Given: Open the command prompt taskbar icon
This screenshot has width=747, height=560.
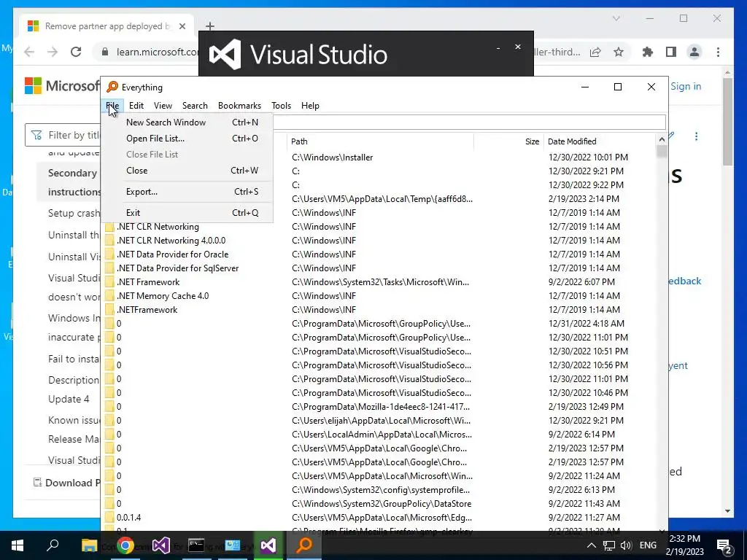Looking at the screenshot, I should click(196, 545).
